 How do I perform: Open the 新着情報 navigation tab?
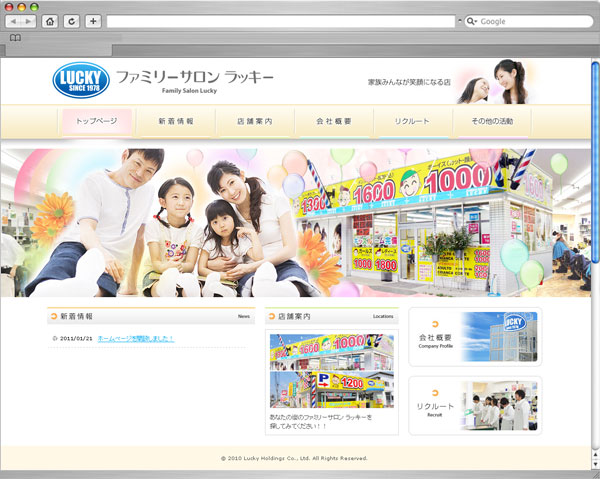coord(176,121)
